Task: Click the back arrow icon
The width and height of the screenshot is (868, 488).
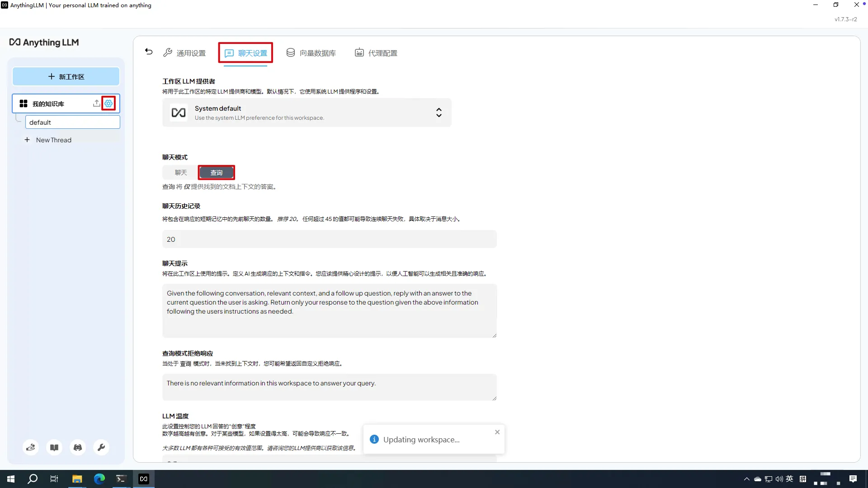Action: point(149,52)
